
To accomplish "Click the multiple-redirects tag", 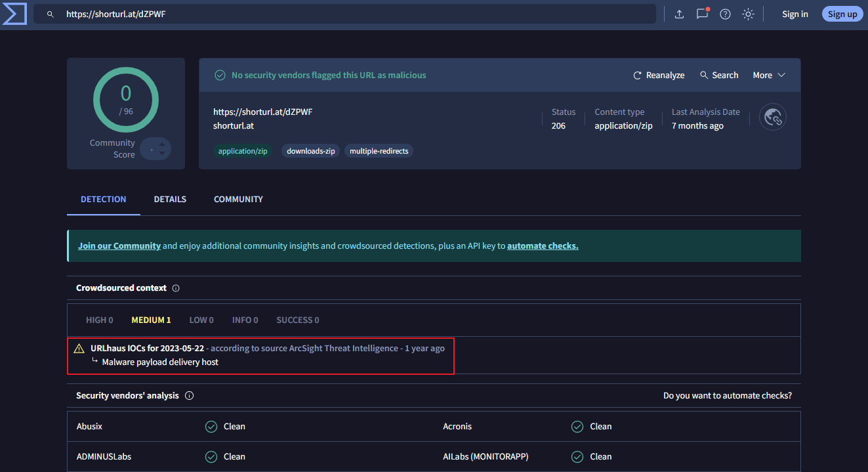I will [379, 151].
